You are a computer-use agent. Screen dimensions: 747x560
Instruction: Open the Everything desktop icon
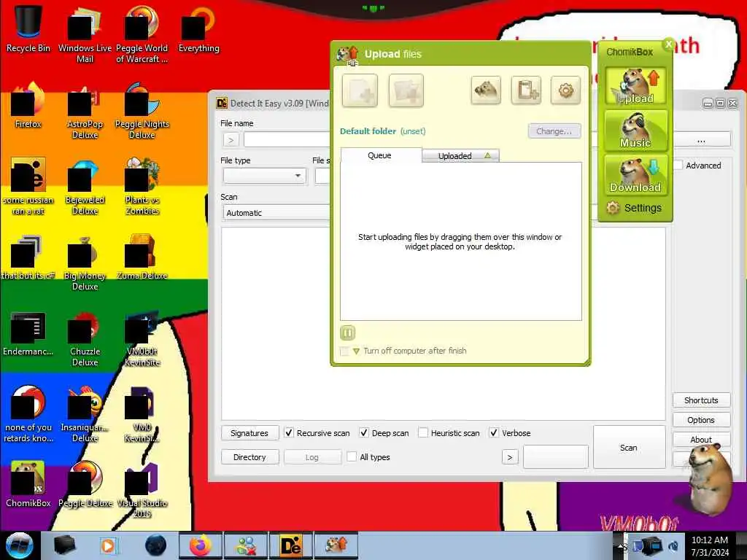click(198, 29)
